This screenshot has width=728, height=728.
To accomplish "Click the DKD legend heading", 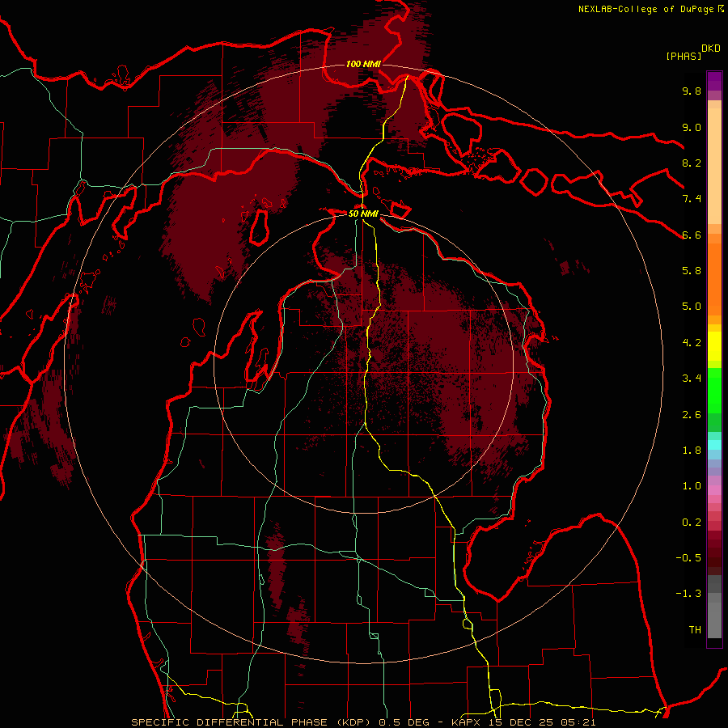I will pyautogui.click(x=711, y=49).
